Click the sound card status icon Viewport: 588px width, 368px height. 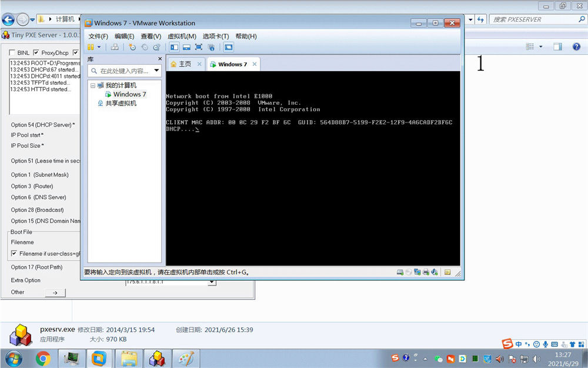click(435, 272)
